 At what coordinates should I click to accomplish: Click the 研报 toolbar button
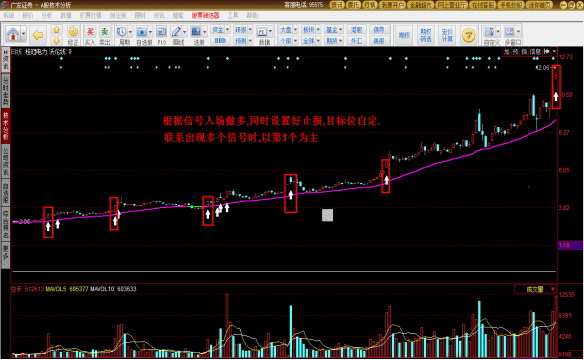coord(240,29)
